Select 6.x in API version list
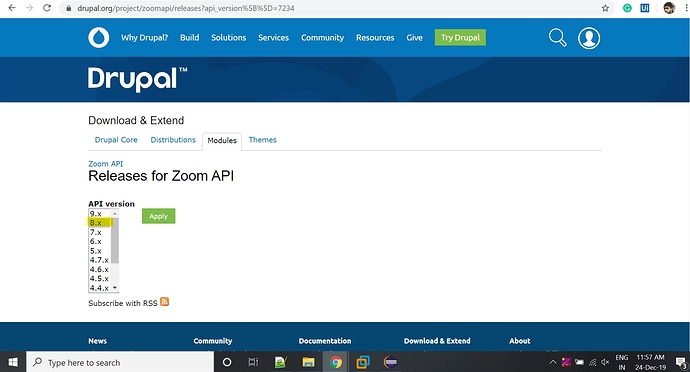Viewport: 690px width, 372px height. point(99,241)
